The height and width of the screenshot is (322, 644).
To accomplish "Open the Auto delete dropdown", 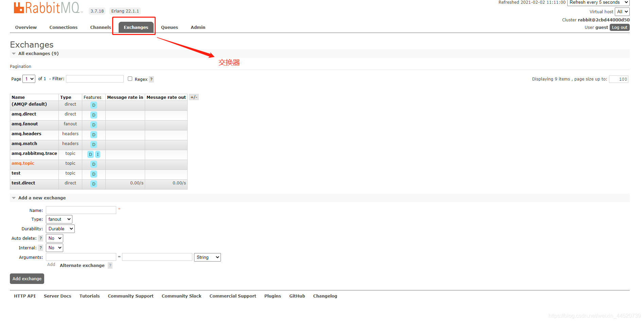I will click(54, 238).
